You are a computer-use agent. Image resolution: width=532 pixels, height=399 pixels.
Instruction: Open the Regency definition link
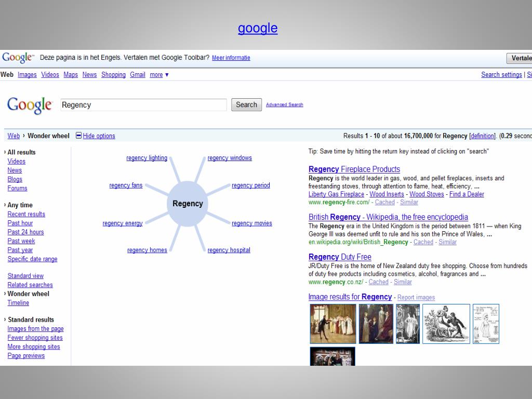pos(482,136)
